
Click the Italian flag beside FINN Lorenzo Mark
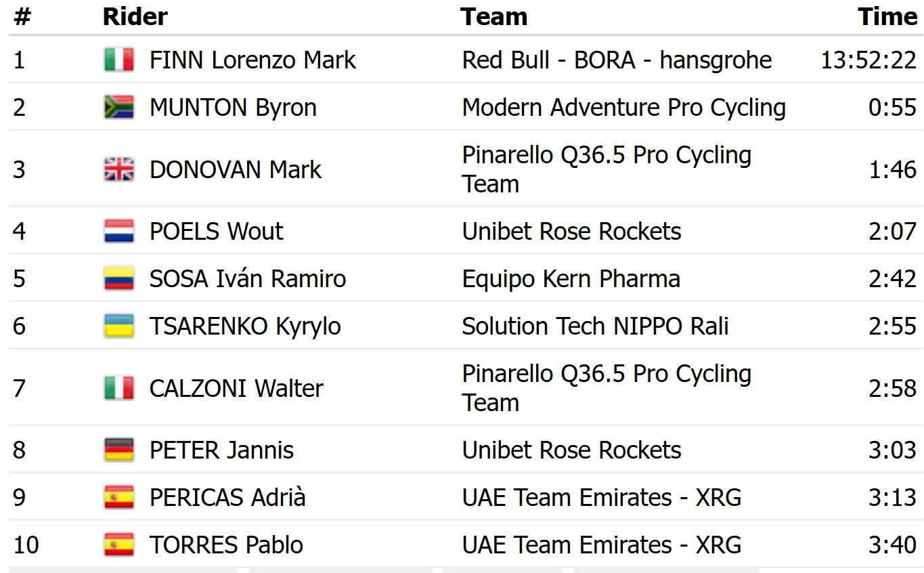119,60
